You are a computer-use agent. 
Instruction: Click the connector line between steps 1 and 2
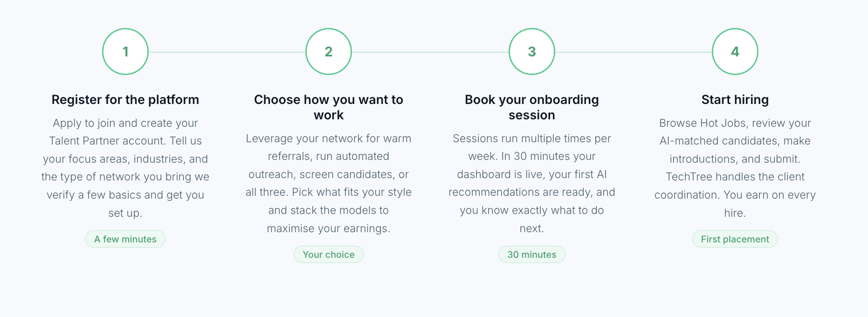227,52
